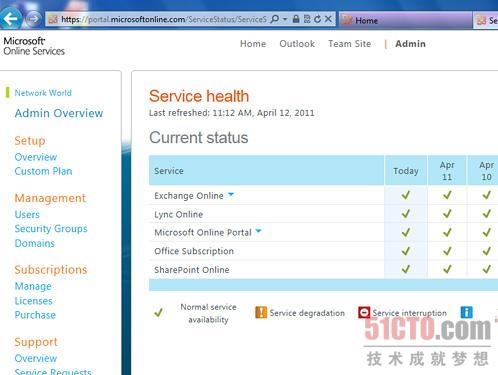The height and width of the screenshot is (375, 498).
Task: Click the security lock icon in address bar
Action: [x=296, y=19]
